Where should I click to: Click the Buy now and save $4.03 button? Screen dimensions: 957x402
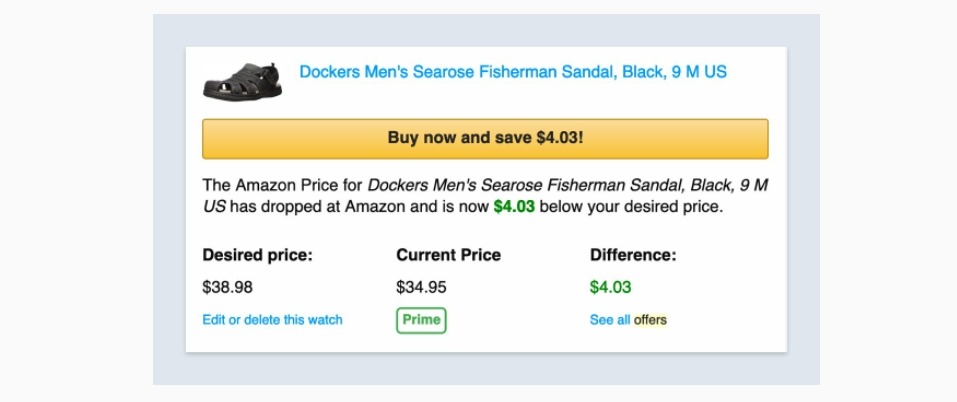[x=485, y=138]
